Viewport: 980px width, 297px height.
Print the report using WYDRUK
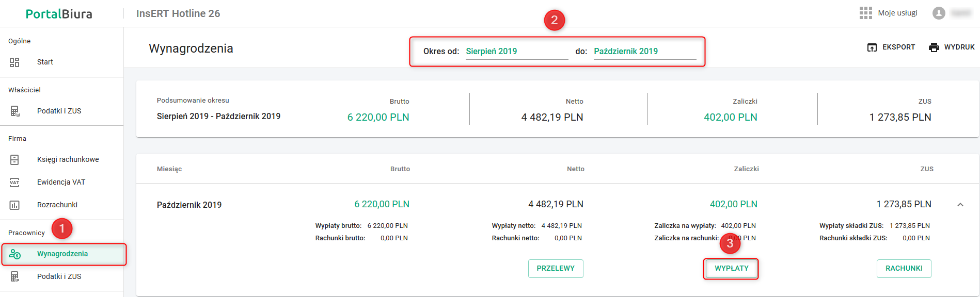click(x=952, y=47)
